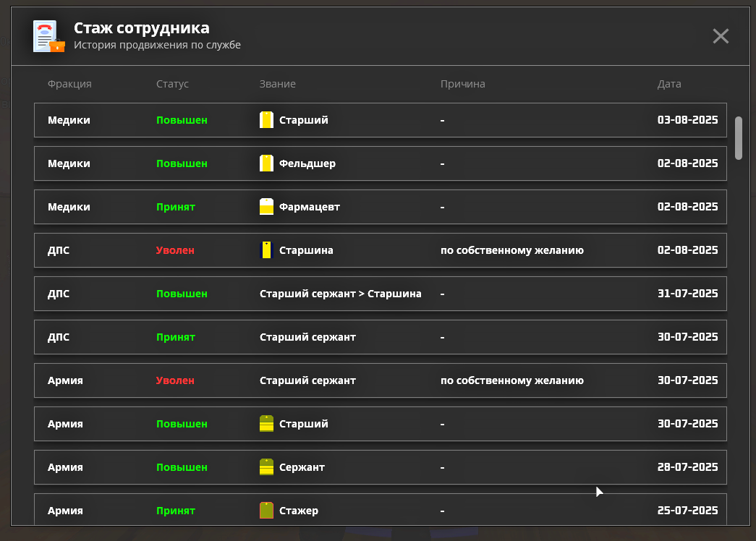Screen dimensions: 756x541
Task: Click the employee record document icon in header
Action: tap(48, 36)
